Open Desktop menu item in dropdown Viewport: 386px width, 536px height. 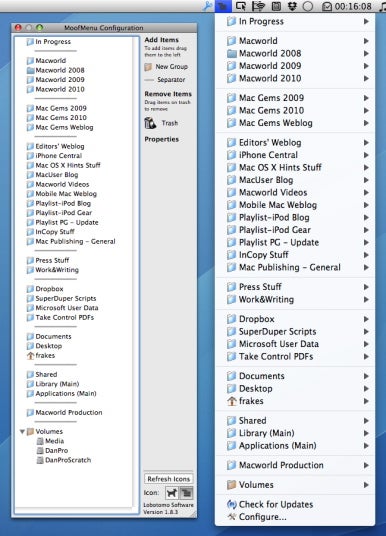(x=295, y=388)
